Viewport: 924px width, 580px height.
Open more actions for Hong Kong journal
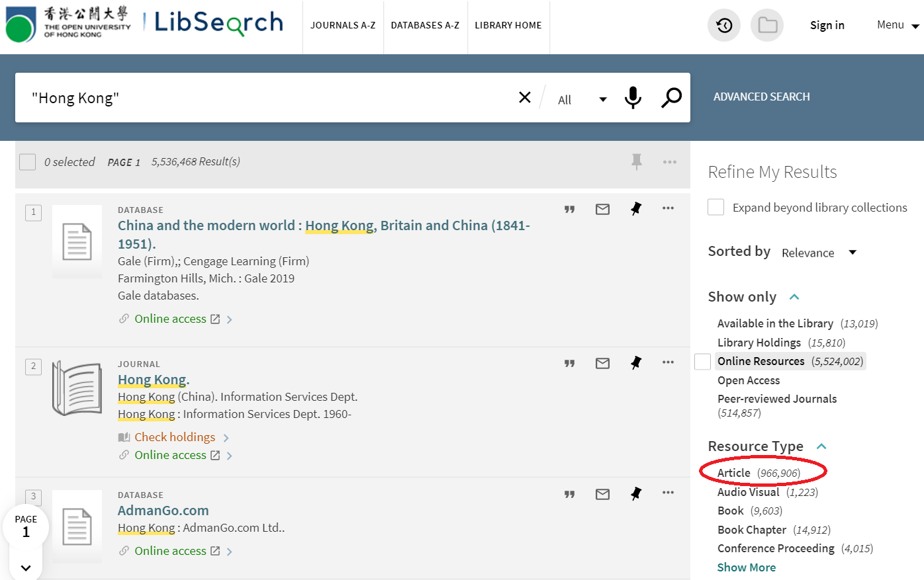[668, 362]
